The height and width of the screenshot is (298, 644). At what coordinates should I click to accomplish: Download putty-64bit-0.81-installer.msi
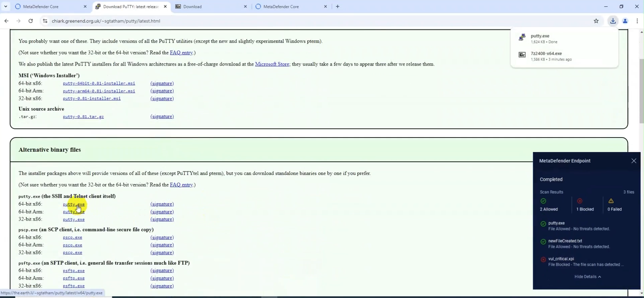[99, 83]
